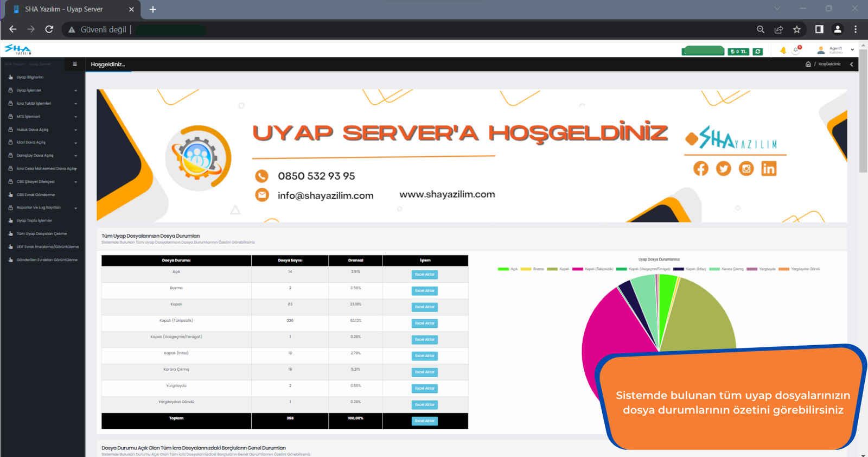Select the Hoşgeldiniz tab
Viewport: 868px width, 457px height.
(108, 65)
